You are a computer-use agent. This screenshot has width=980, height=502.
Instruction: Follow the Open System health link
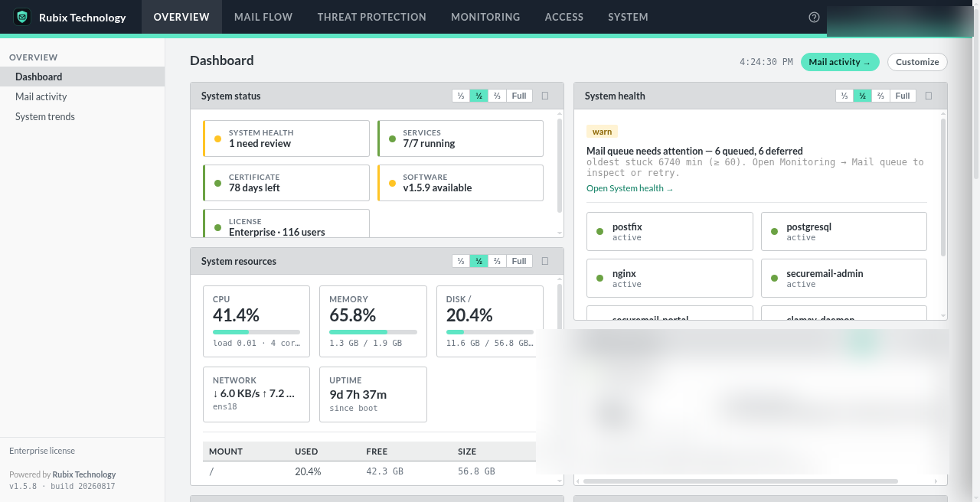[629, 188]
